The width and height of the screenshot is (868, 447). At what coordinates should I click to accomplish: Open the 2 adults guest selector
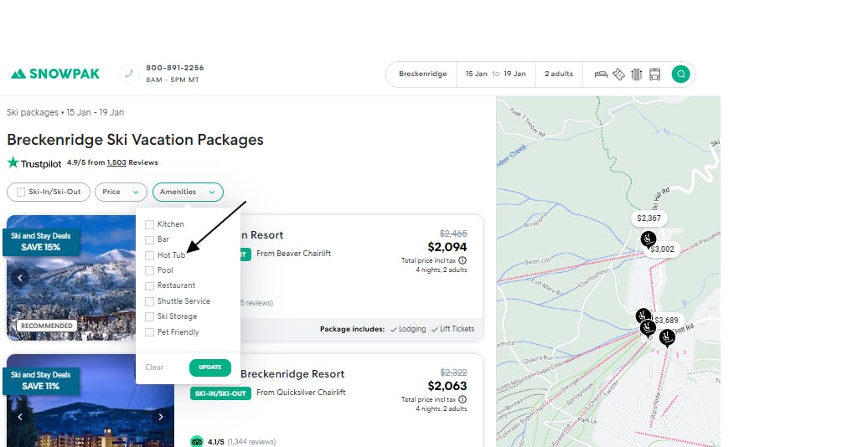[x=559, y=74]
